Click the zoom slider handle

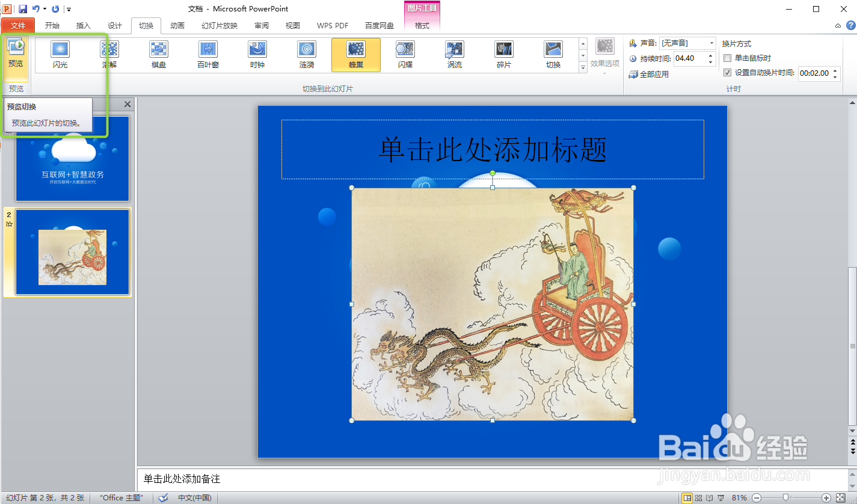click(785, 498)
